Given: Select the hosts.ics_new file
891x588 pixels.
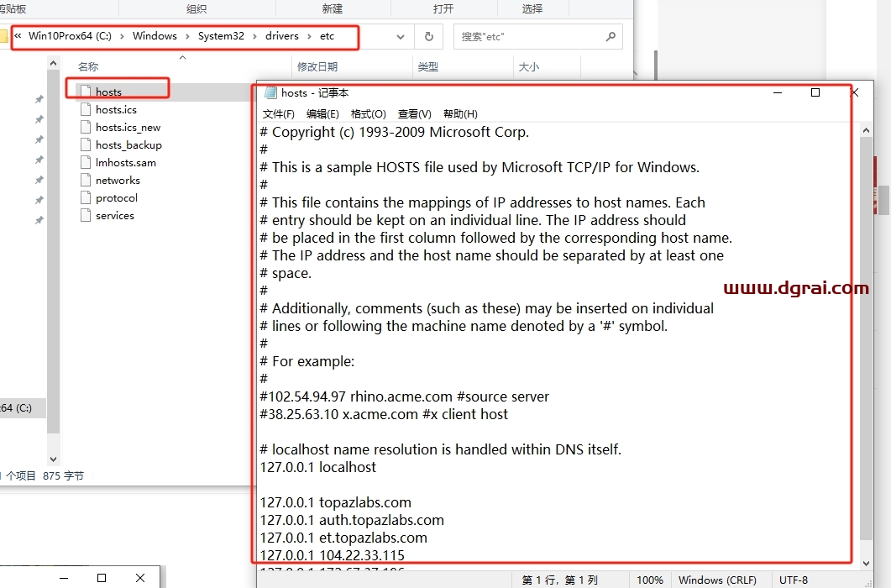Looking at the screenshot, I should point(128,127).
